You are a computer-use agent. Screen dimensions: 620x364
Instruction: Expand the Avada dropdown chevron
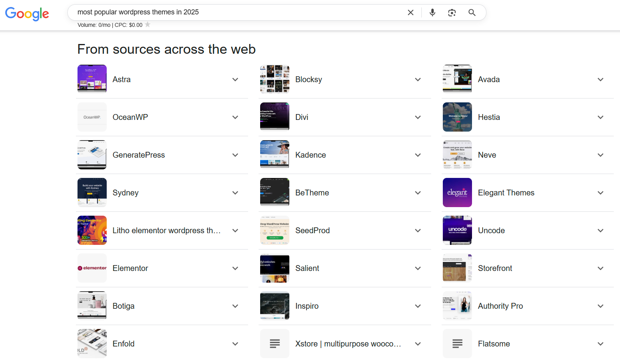coord(600,79)
